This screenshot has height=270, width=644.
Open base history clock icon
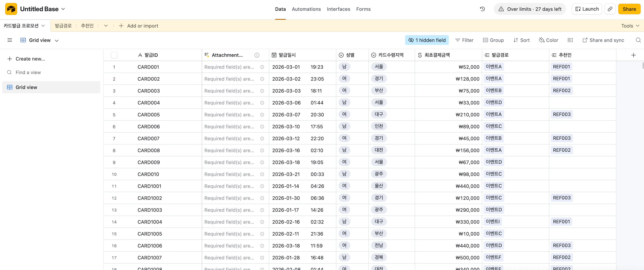click(482, 9)
